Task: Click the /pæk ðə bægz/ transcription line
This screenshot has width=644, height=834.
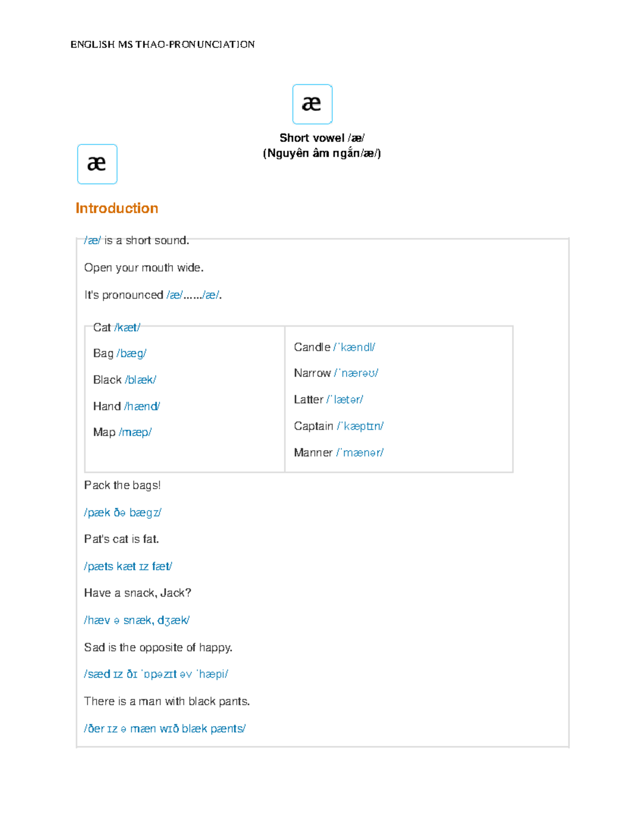Action: [x=123, y=513]
